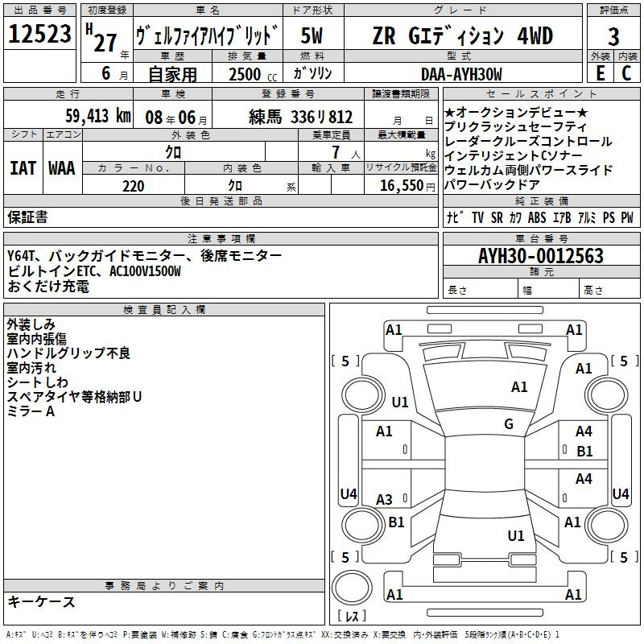Screen dimensions: 644x644
Task: Click the sales point プリクラッシュセーフティ
Action: (x=515, y=126)
